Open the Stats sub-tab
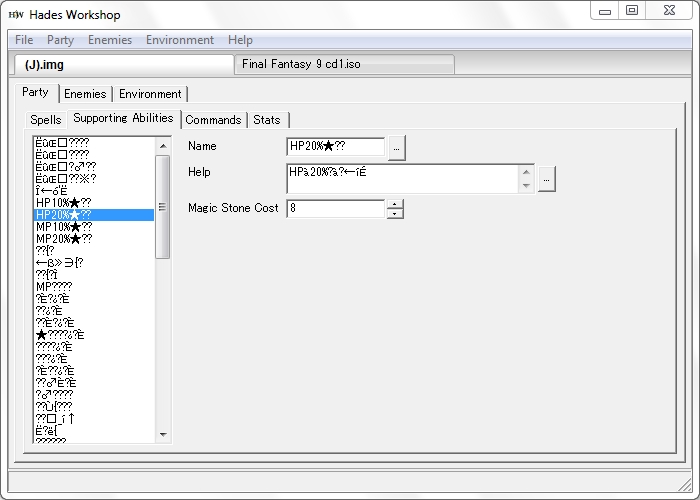 (x=267, y=120)
